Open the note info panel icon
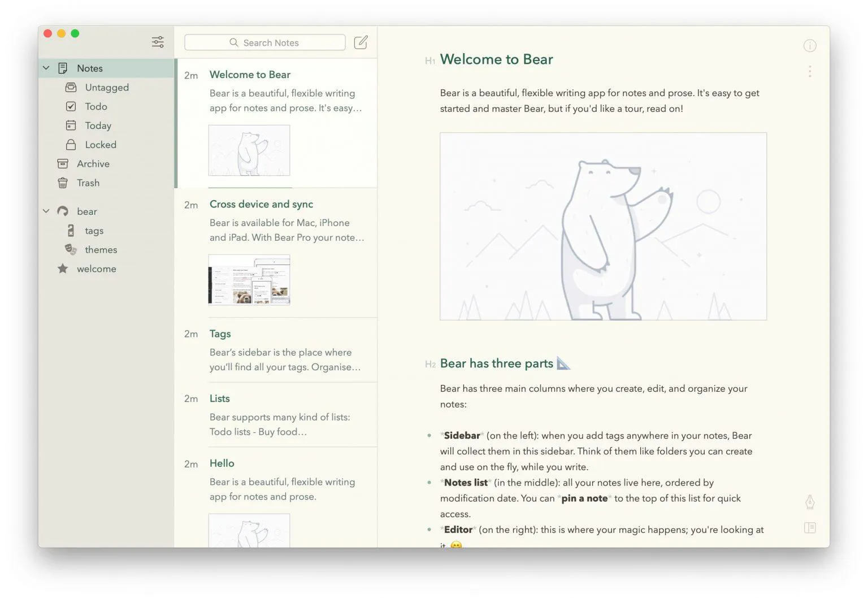Screen dimensions: 868x598 point(810,46)
